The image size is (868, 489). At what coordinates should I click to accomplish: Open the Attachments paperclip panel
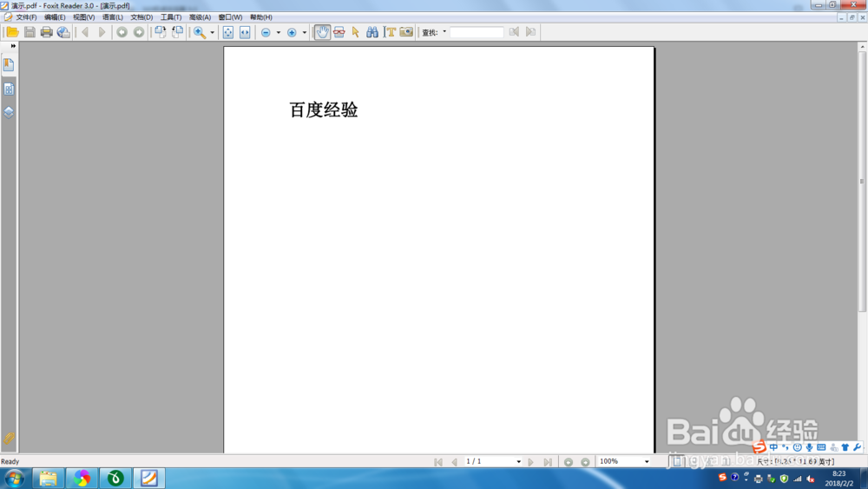pyautogui.click(x=9, y=439)
